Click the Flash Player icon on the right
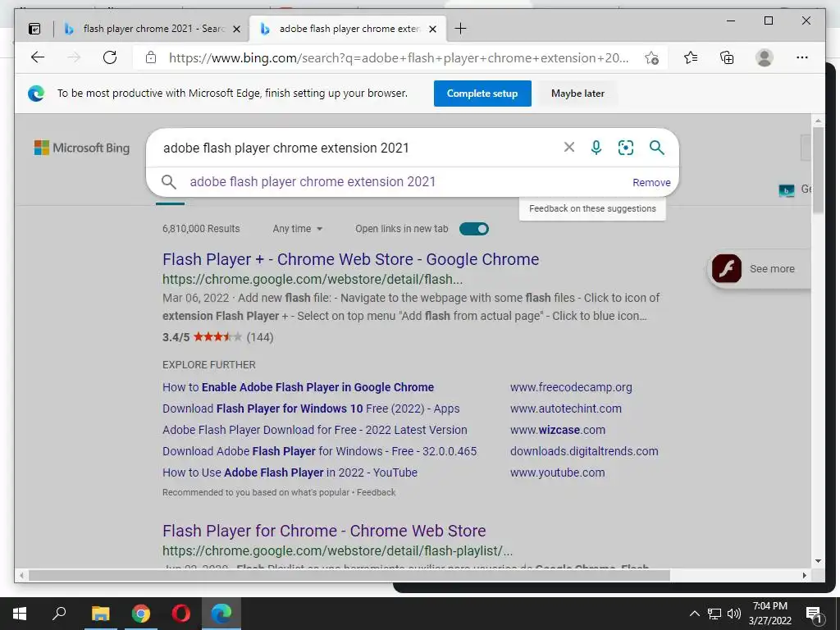 727,268
